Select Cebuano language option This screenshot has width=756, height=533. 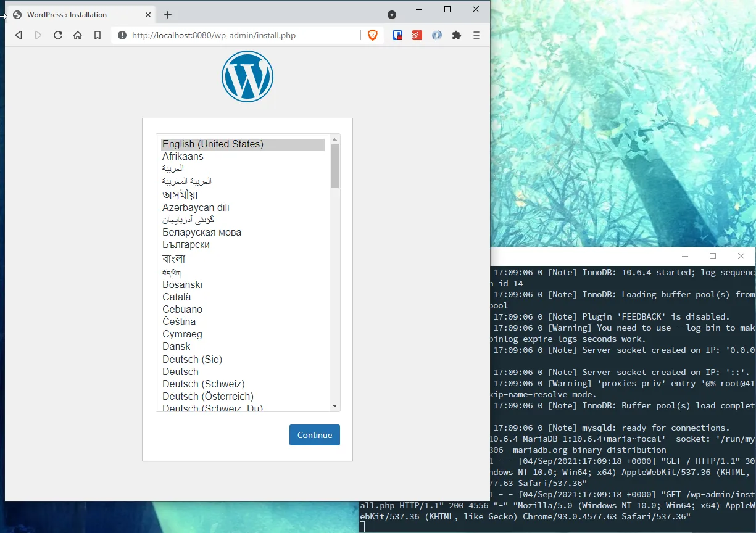[243, 310]
